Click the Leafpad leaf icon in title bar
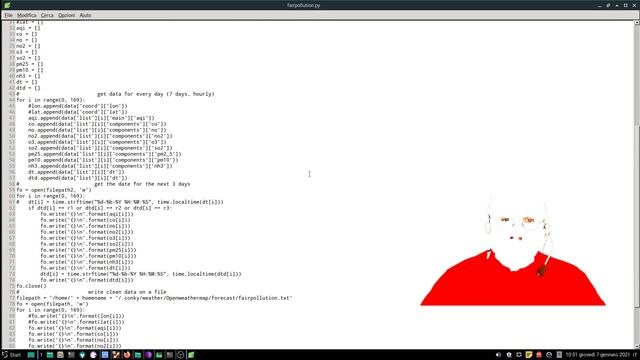This screenshot has height=360, width=640. [7, 5]
